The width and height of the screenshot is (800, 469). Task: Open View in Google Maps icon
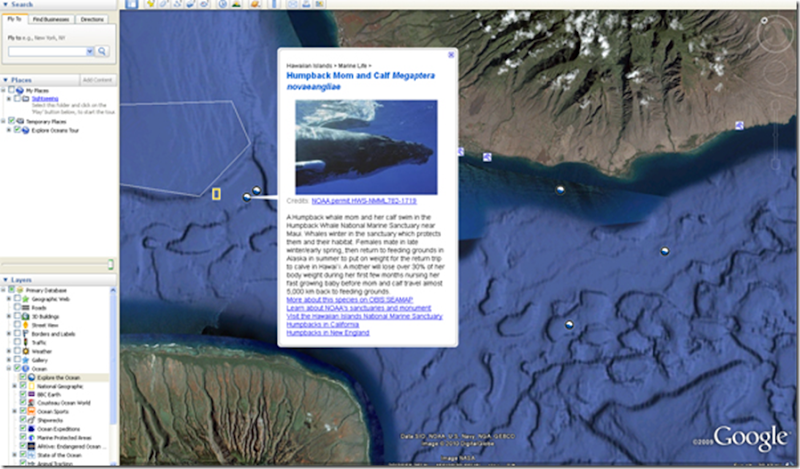[319, 4]
